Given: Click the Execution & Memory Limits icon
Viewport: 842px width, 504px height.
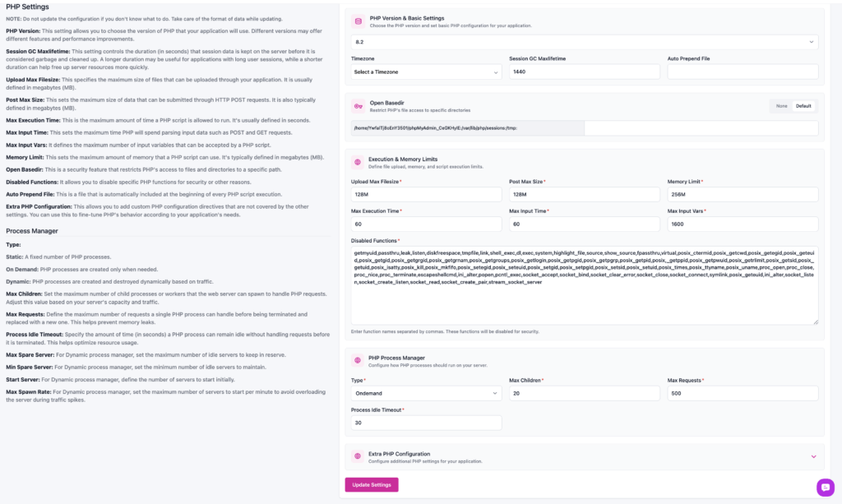Looking at the screenshot, I should (x=358, y=163).
